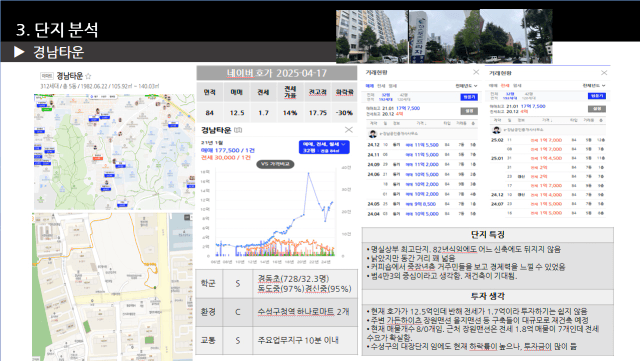Screen dimensions: 640x361
Task: Open the 24.09 매매 11억 2,000 row
Action: pos(421,165)
